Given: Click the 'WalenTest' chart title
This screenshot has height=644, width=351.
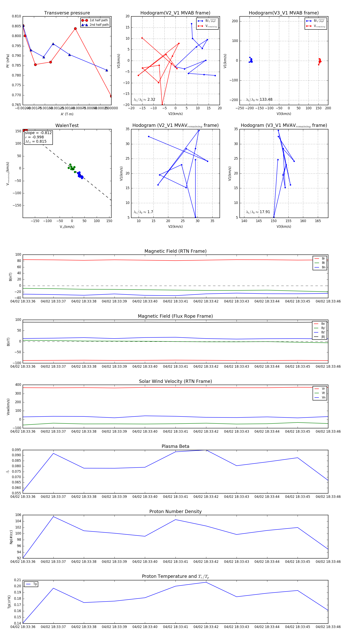Looking at the screenshot, I should point(67,125).
